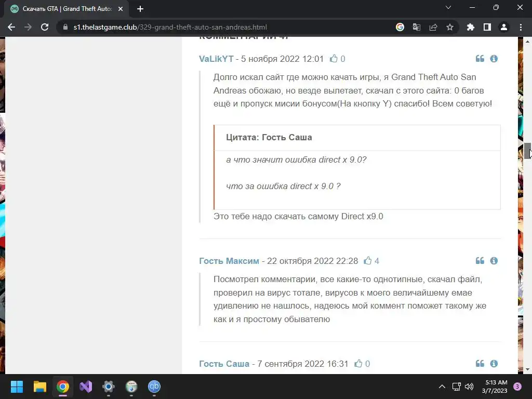Select the Скачать GTA tab
The height and width of the screenshot is (399, 532).
(66, 9)
